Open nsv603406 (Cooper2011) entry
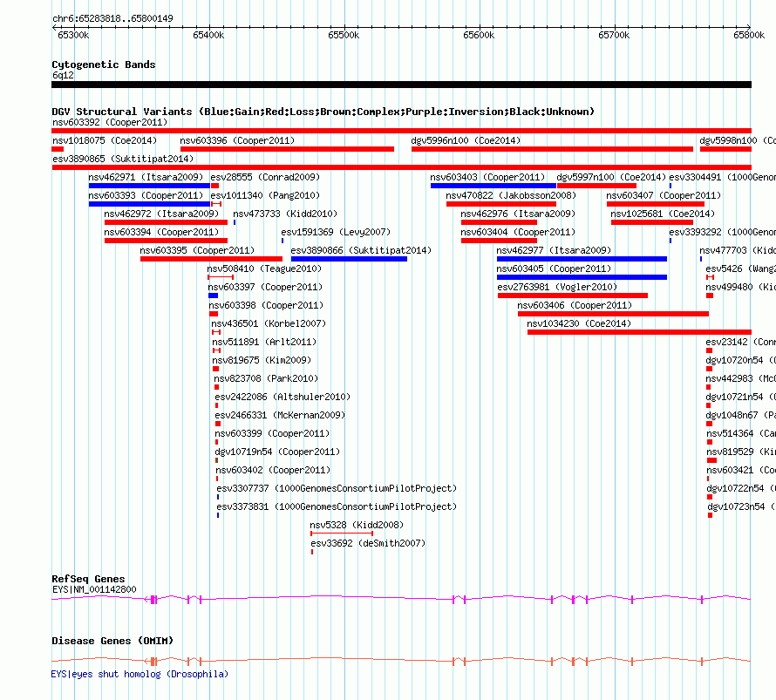 (575, 305)
